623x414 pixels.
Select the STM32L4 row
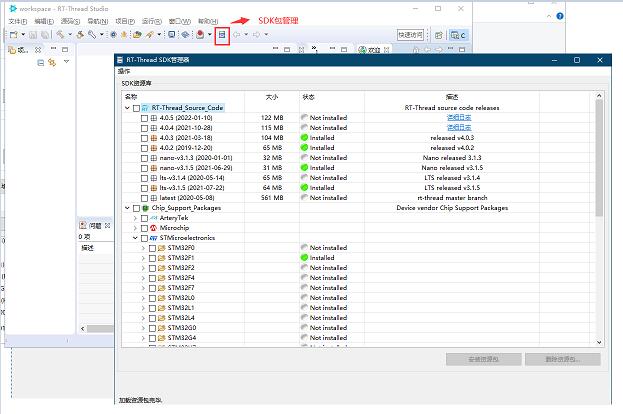(x=356, y=318)
